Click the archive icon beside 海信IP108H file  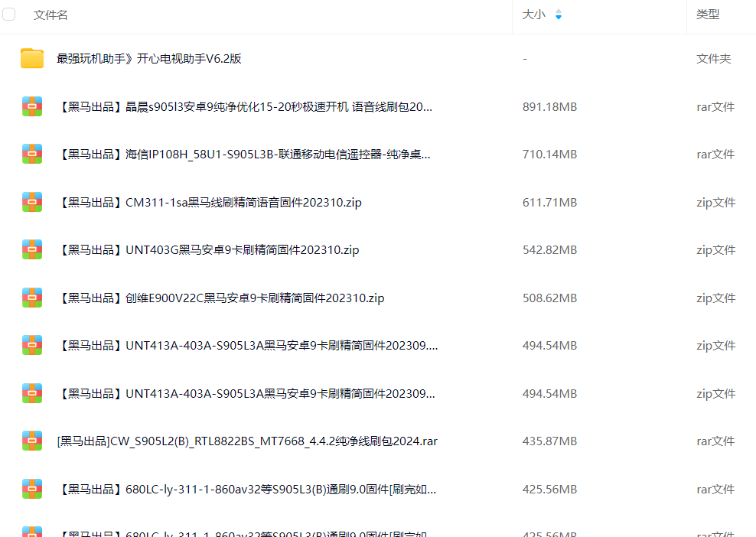(32, 155)
